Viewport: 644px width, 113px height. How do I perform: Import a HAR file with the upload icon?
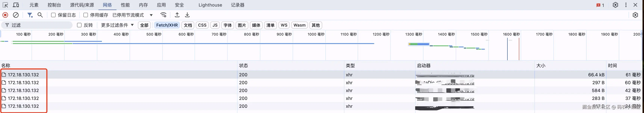coord(177,15)
